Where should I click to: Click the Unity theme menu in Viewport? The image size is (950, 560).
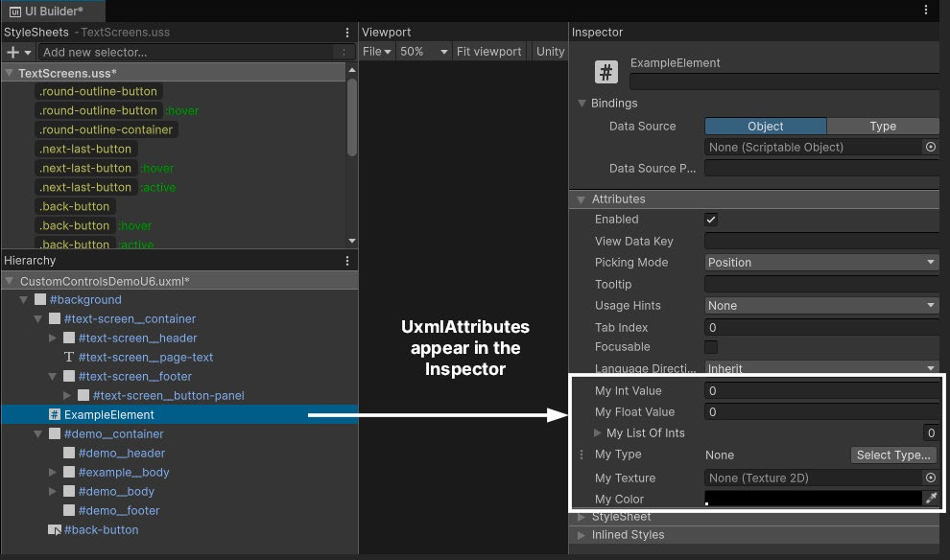coord(550,52)
